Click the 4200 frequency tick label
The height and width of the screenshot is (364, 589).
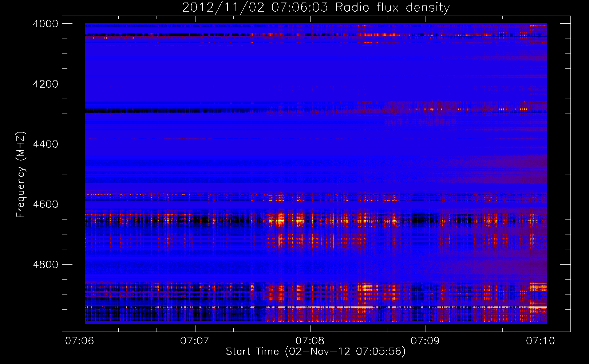click(46, 84)
